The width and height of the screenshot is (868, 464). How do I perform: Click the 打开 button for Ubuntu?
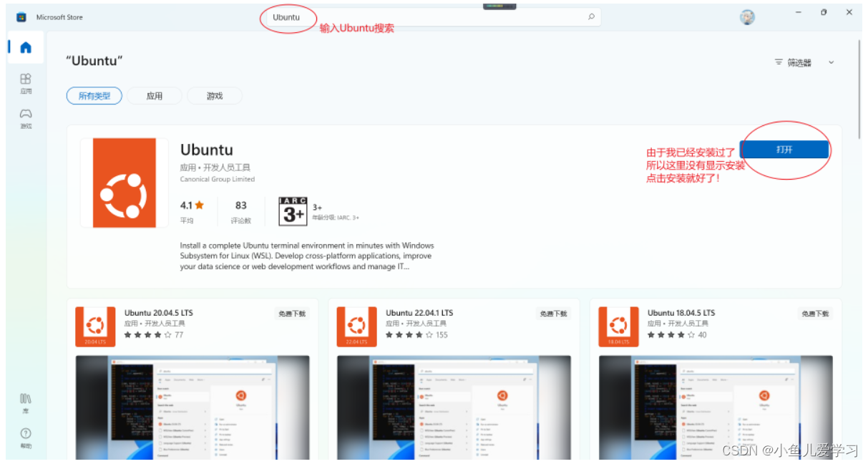785,150
